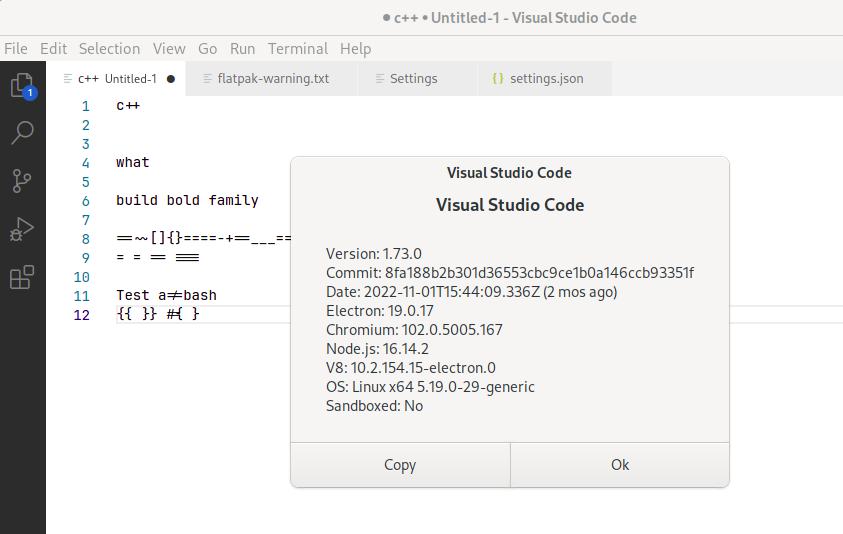Viewport: 843px width, 534px height.
Task: Open the Run menu
Action: click(x=242, y=49)
